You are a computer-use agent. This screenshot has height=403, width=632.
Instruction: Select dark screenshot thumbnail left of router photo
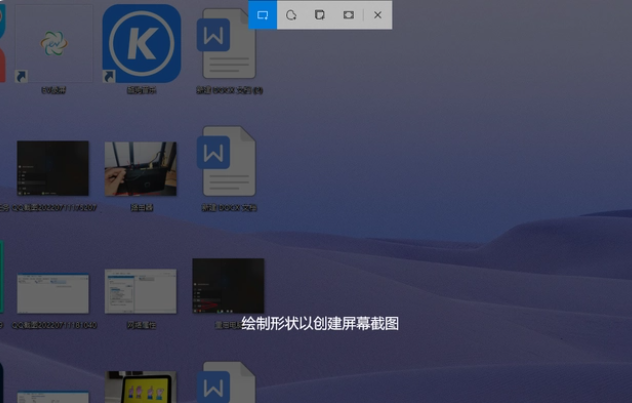pyautogui.click(x=53, y=168)
